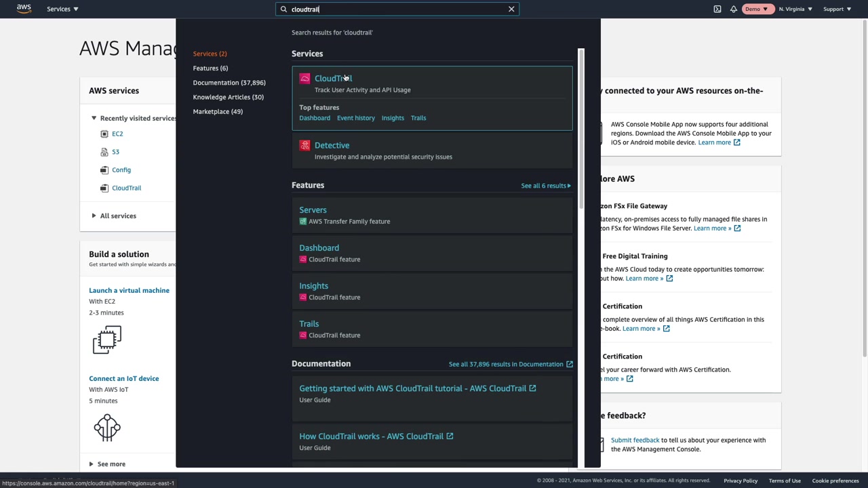
Task: Open the Privacy Policy footer link
Action: tap(741, 481)
